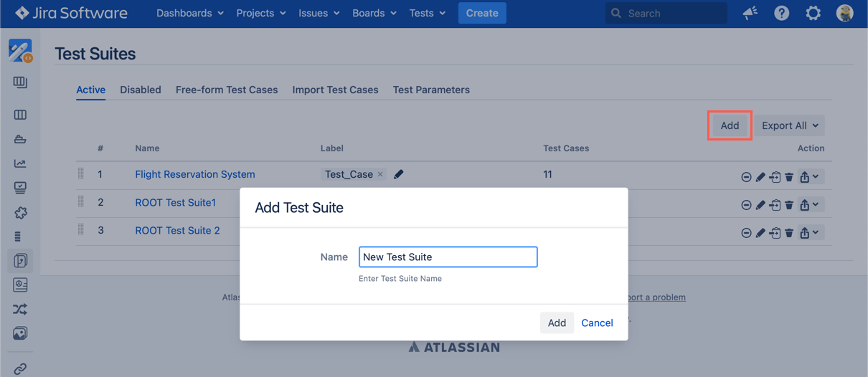Image resolution: width=868 pixels, height=377 pixels.
Task: Disable the Flight Reservation System suite
Action: (x=746, y=177)
